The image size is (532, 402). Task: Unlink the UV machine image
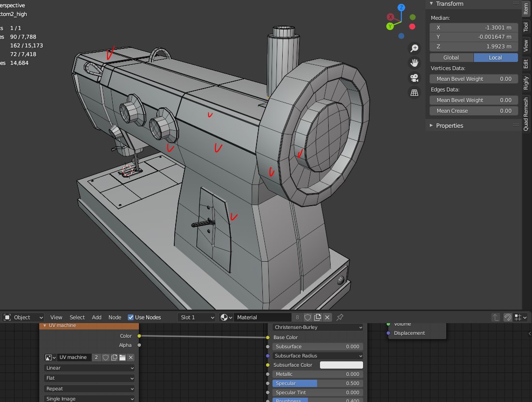tap(131, 357)
